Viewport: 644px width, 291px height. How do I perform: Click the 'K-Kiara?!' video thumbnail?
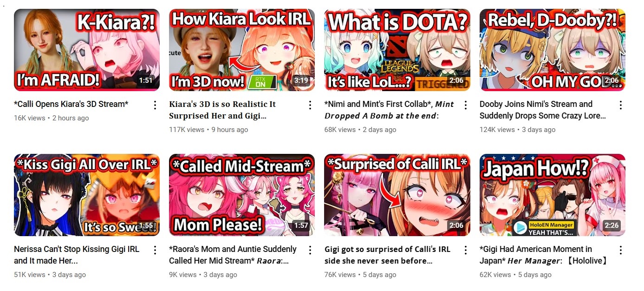[x=87, y=50]
